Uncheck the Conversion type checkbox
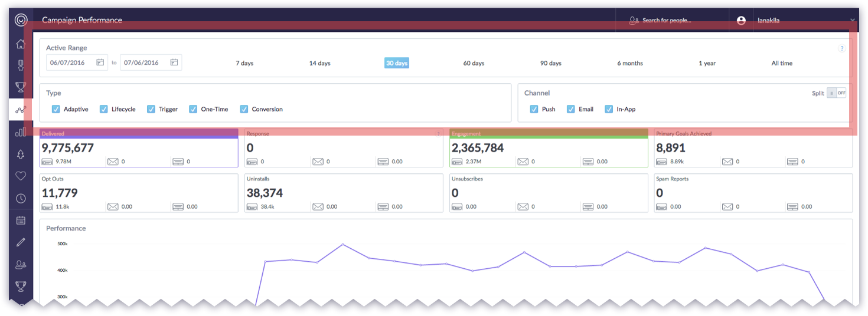The width and height of the screenshot is (868, 316). pyautogui.click(x=244, y=109)
